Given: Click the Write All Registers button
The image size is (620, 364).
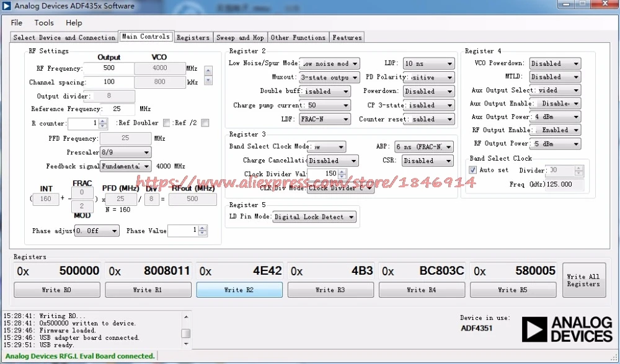Looking at the screenshot, I should 583,280.
